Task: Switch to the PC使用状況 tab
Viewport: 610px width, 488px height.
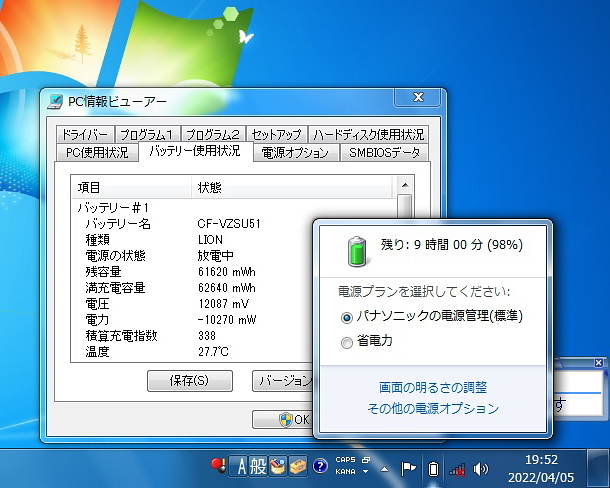Action: pos(97,152)
